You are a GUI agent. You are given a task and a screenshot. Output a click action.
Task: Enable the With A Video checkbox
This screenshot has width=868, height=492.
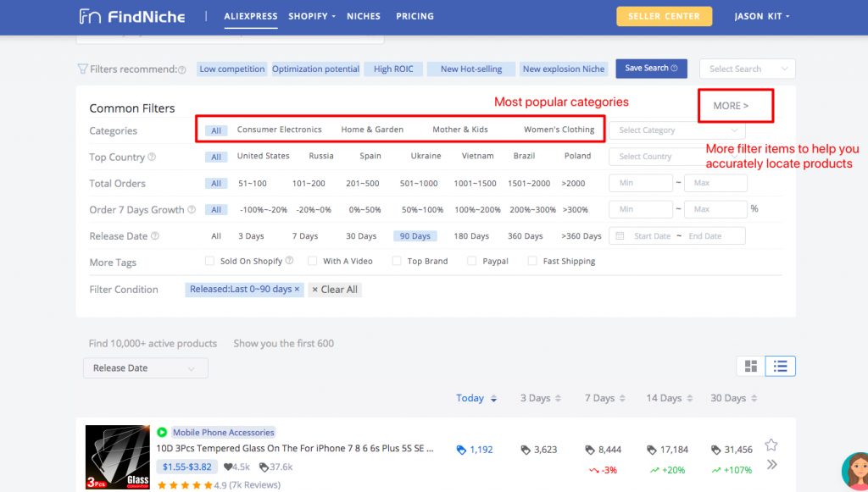pyautogui.click(x=312, y=261)
